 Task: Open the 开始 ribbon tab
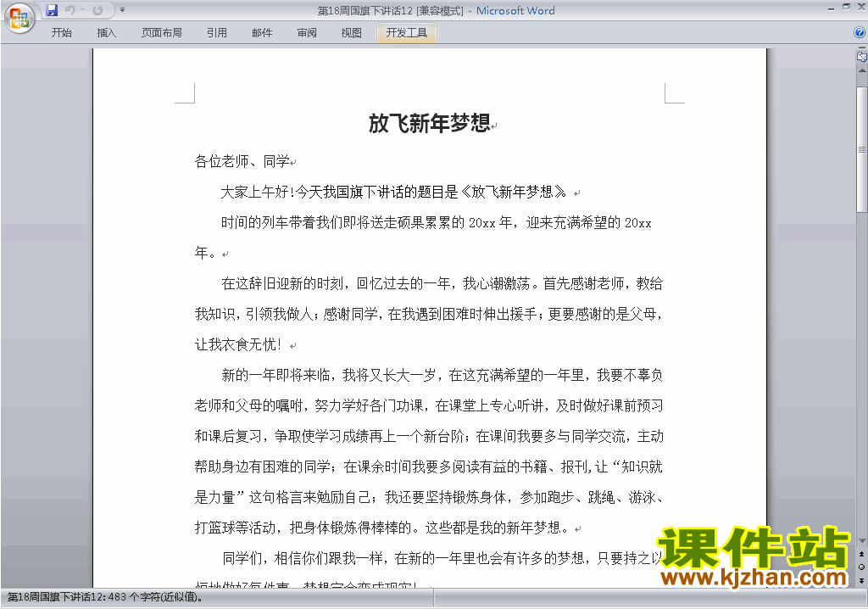point(61,33)
